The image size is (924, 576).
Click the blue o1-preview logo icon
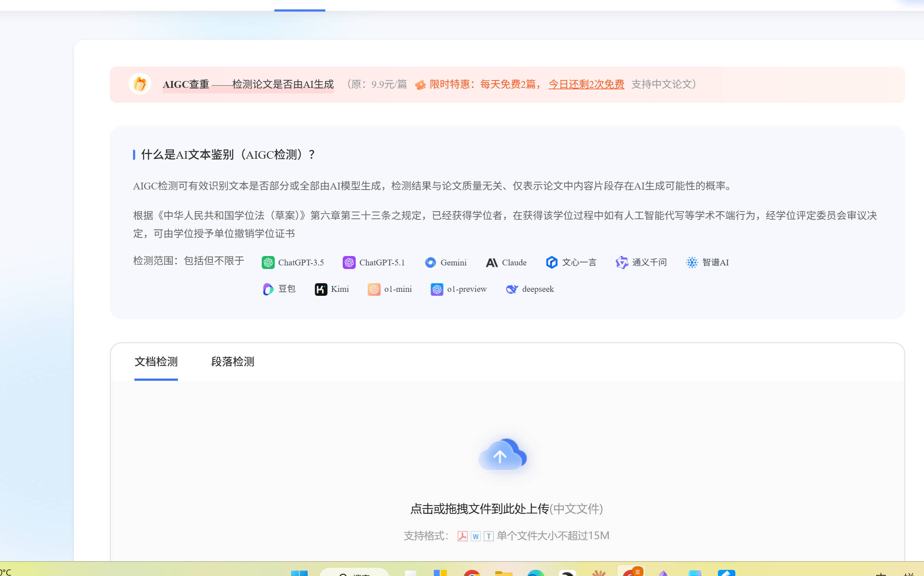tap(437, 289)
